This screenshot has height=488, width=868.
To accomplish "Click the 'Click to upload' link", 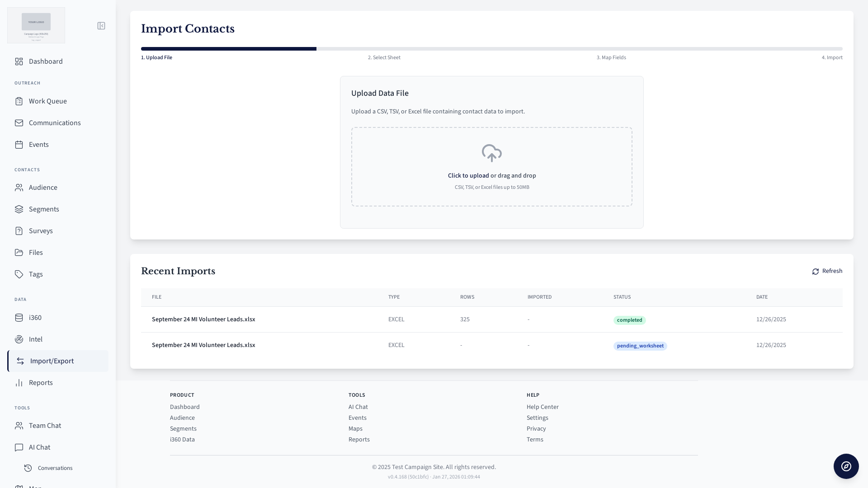I will [468, 175].
